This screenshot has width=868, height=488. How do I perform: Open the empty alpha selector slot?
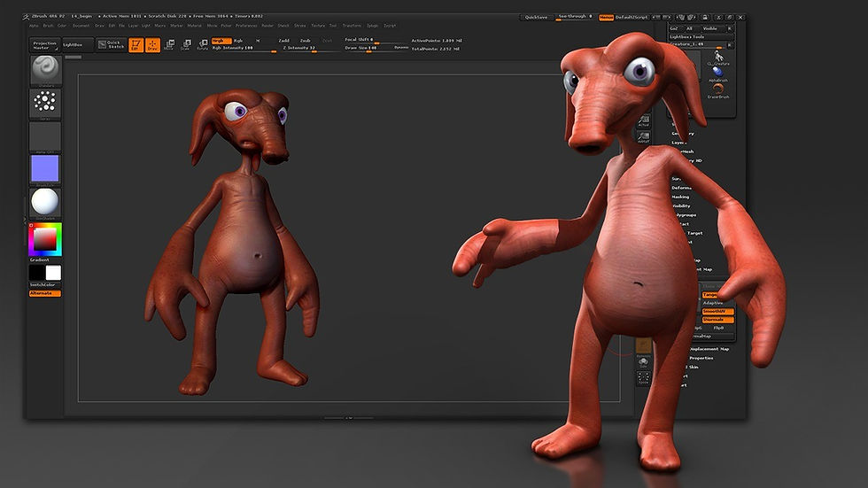(45, 136)
